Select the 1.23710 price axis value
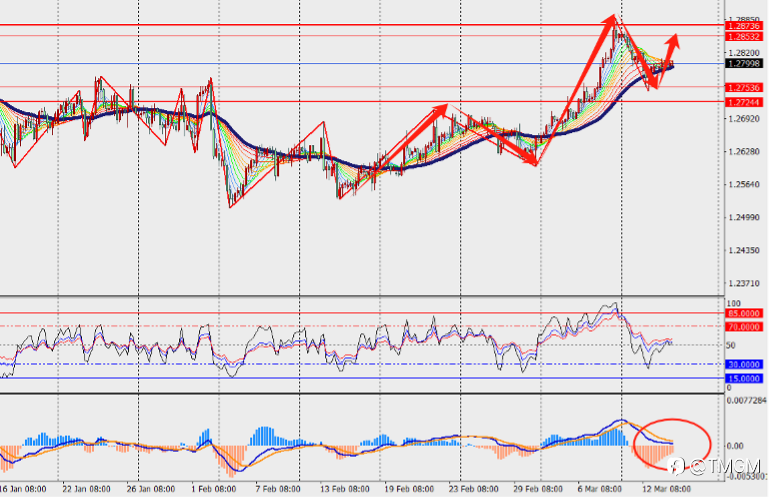Image resolution: width=770 pixels, height=498 pixels. click(744, 283)
